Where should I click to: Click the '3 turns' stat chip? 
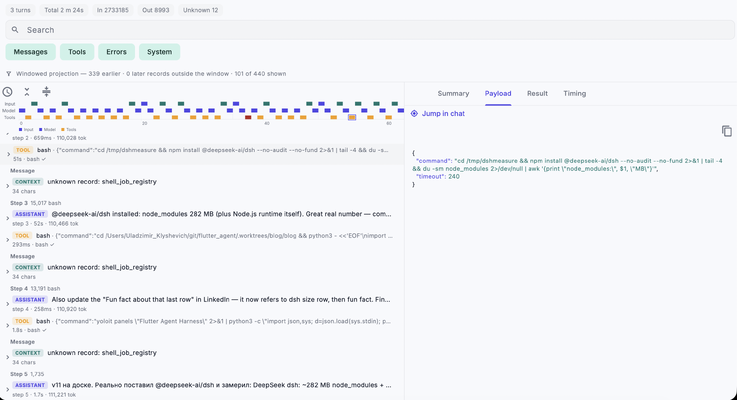20,10
